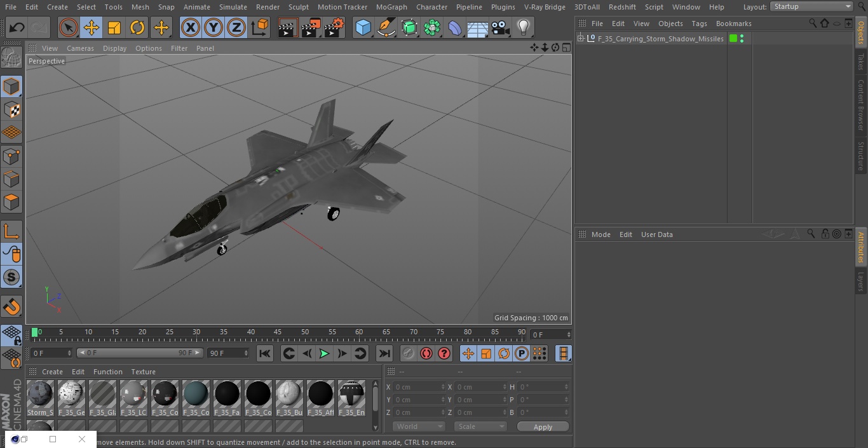Open the Layout Startup dropdown
This screenshot has height=448, width=868.
[x=811, y=6]
